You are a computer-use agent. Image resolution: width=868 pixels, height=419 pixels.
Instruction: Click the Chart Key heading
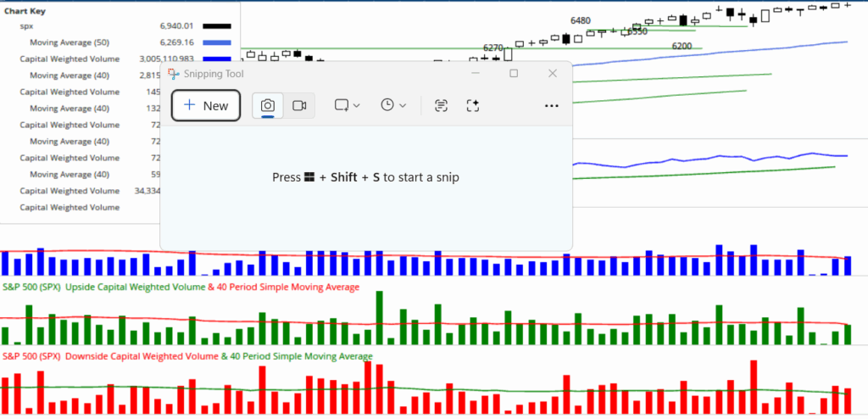(25, 12)
